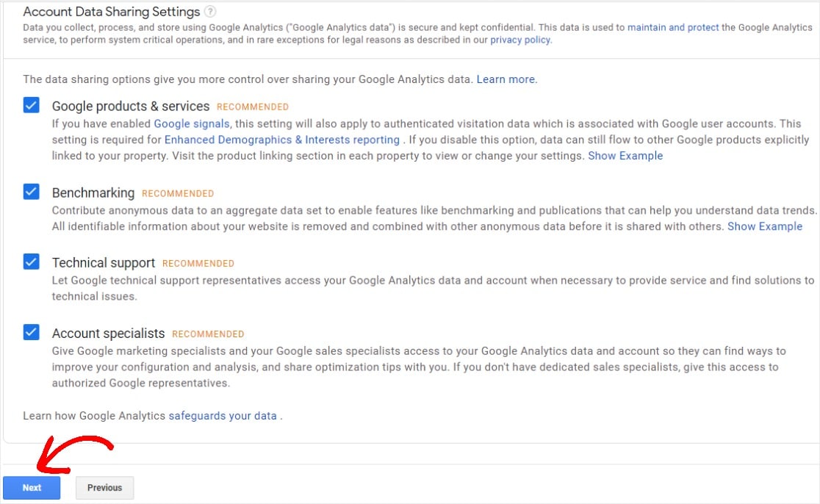Disable the Technical support checkbox

coord(32,262)
